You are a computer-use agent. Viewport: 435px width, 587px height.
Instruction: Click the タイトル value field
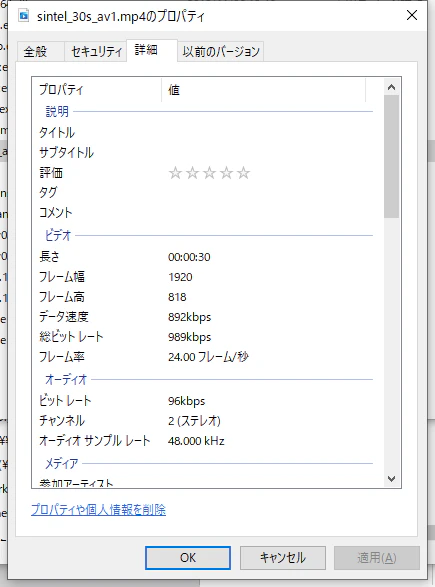pyautogui.click(x=267, y=133)
